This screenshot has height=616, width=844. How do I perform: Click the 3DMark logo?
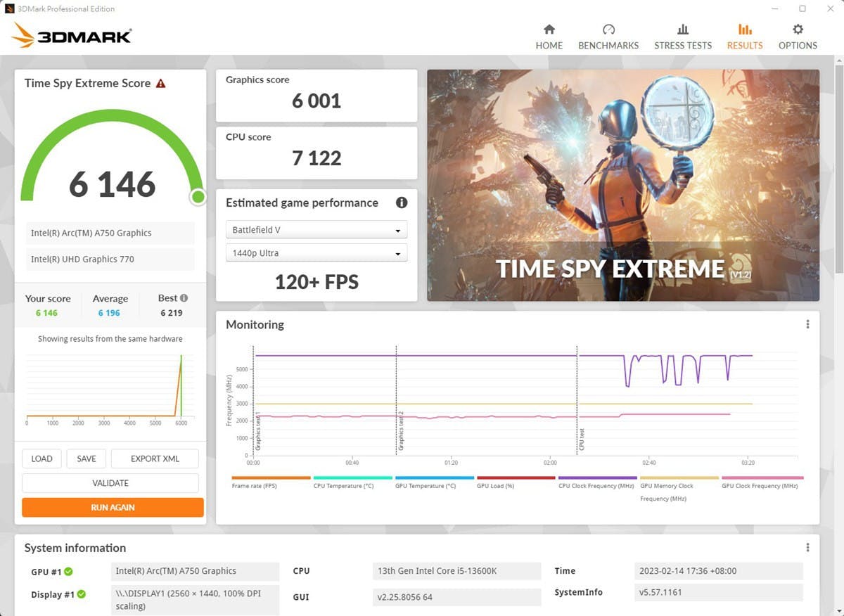pos(72,35)
